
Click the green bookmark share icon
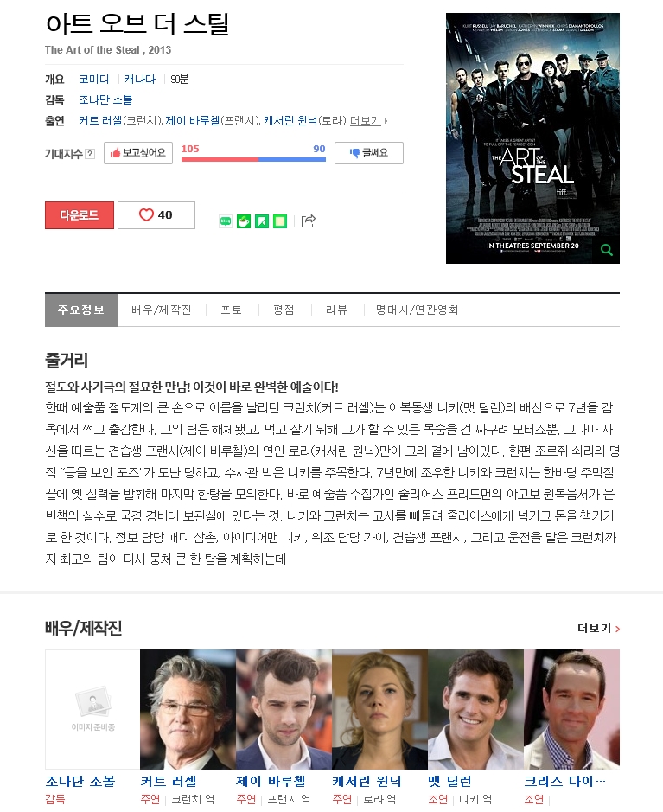262,221
